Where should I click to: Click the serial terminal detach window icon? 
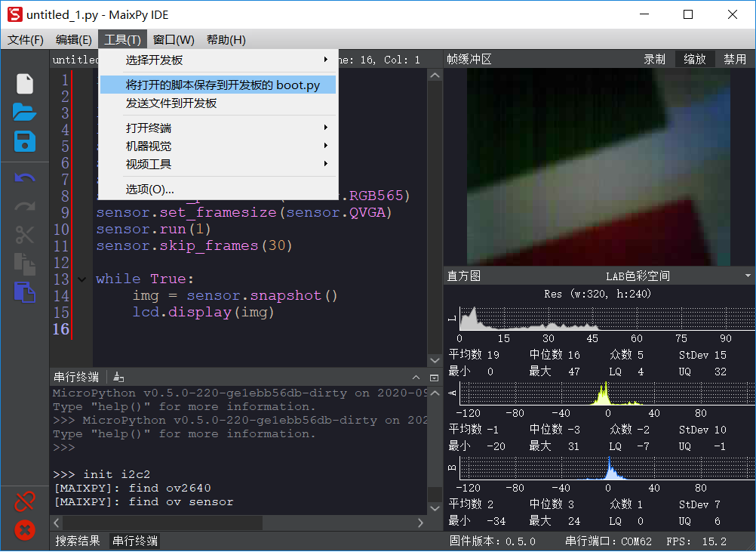434,378
